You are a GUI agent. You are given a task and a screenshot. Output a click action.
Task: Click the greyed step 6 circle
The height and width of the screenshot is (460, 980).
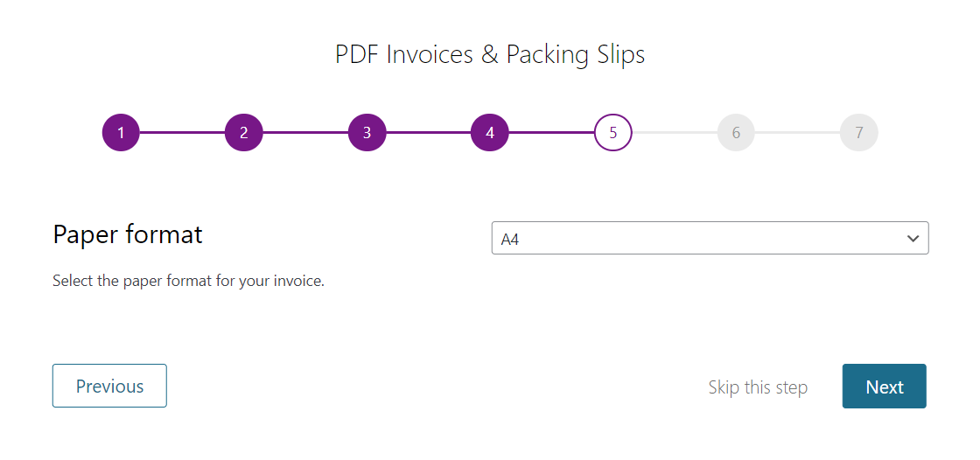(x=736, y=133)
